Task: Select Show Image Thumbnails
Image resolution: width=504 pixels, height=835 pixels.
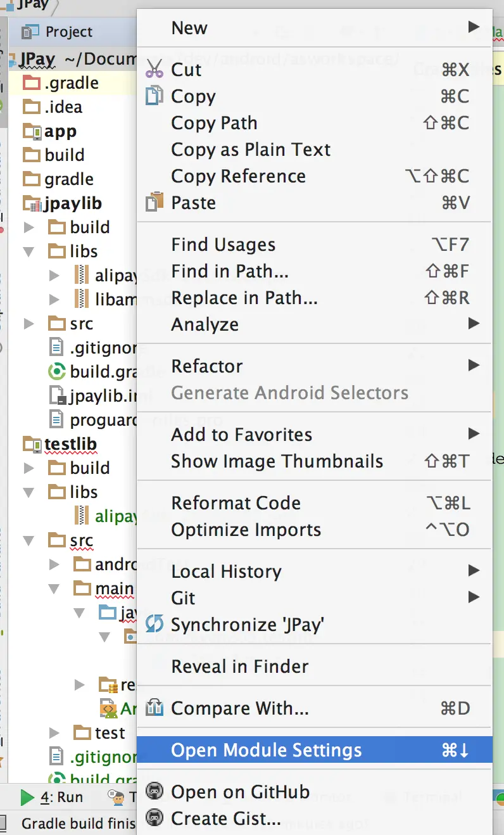Action: point(315,461)
